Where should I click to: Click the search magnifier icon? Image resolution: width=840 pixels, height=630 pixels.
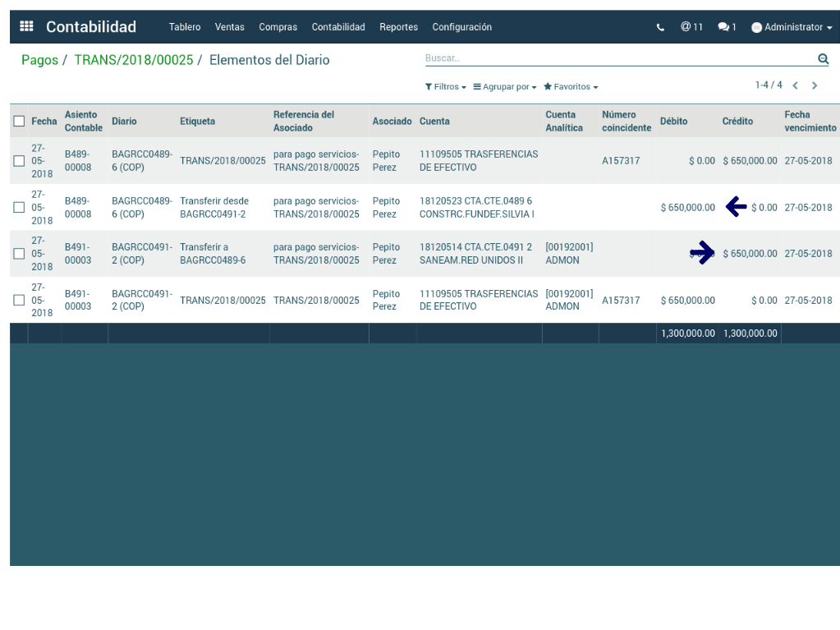823,59
